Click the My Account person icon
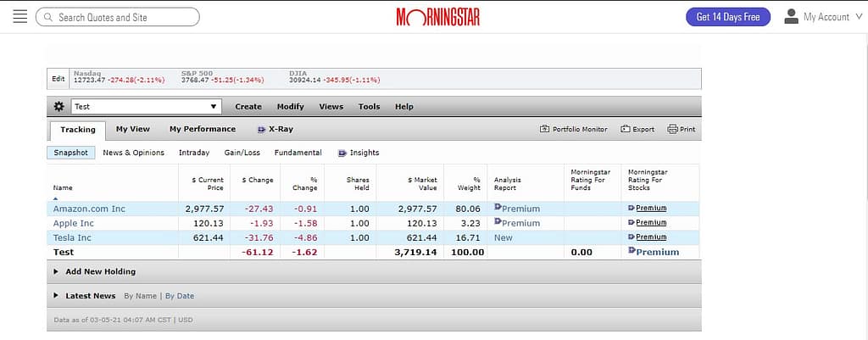Viewport: 868px width, 340px height. tap(791, 17)
